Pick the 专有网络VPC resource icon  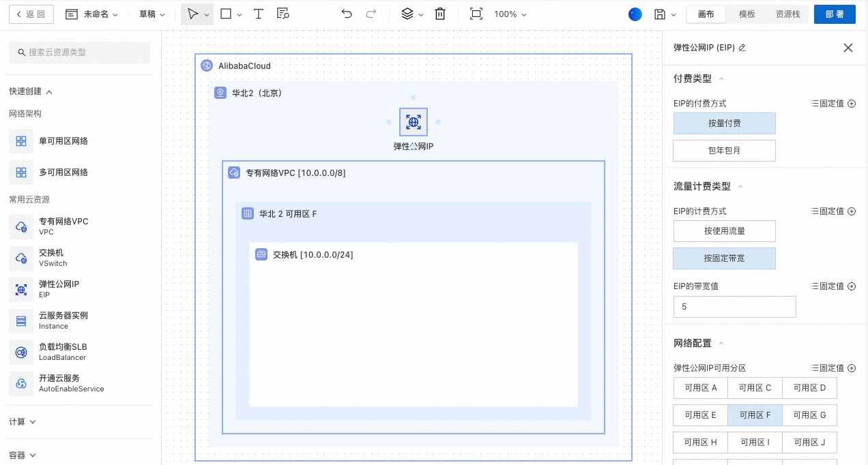tap(21, 226)
